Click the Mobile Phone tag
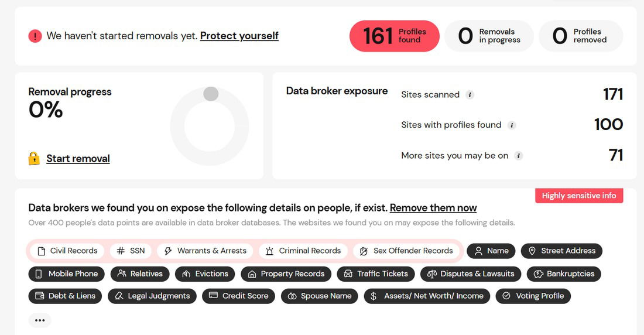This screenshot has width=644, height=335. [x=67, y=274]
